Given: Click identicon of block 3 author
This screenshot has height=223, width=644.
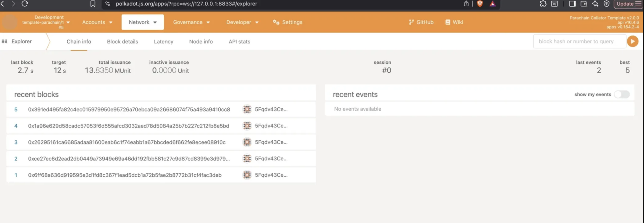Looking at the screenshot, I should click(247, 142).
